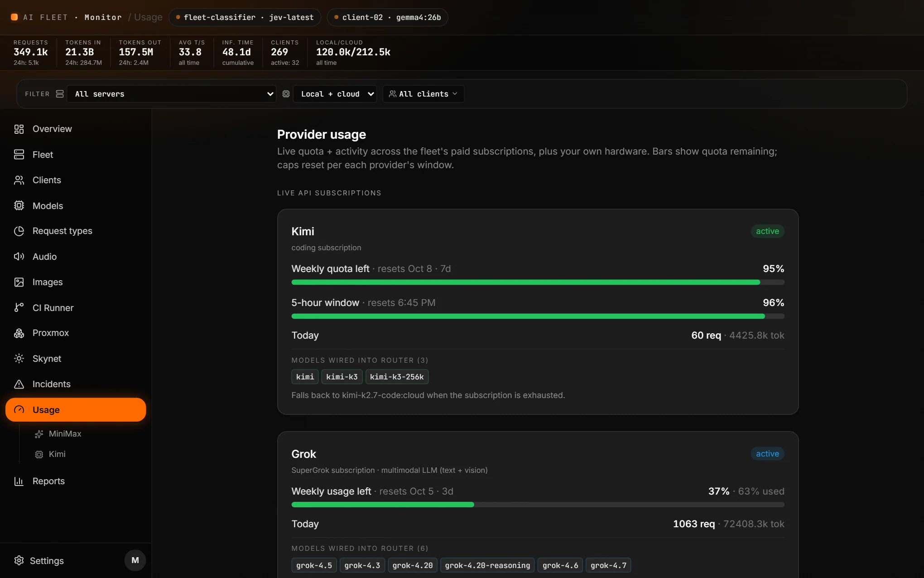Image resolution: width=924 pixels, height=578 pixels.
Task: Click the Images picture icon
Action: [x=19, y=282]
